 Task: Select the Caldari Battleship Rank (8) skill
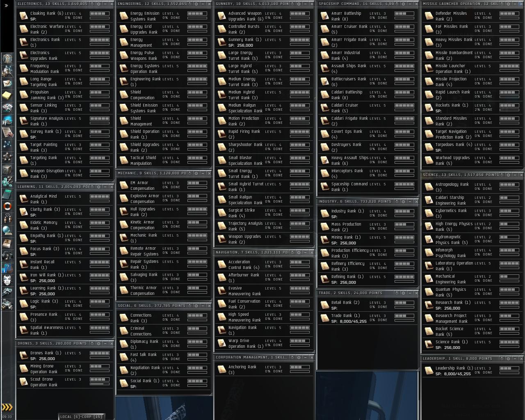[x=367, y=95]
